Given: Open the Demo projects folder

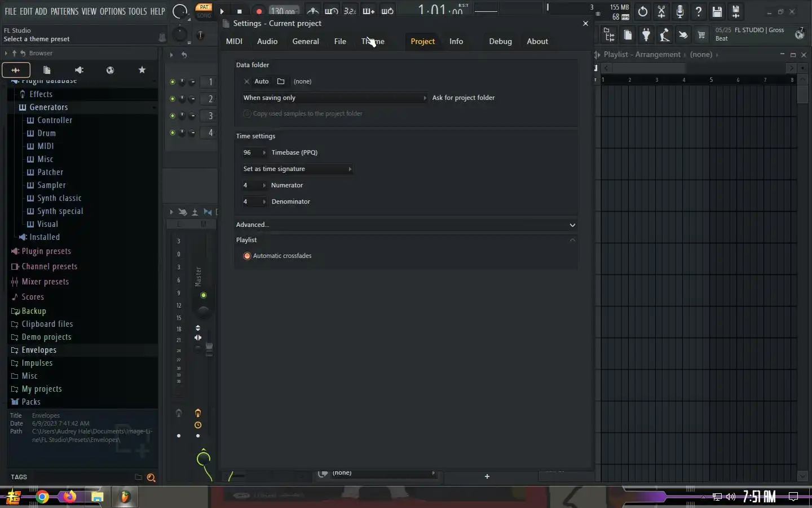Looking at the screenshot, I should tap(46, 337).
